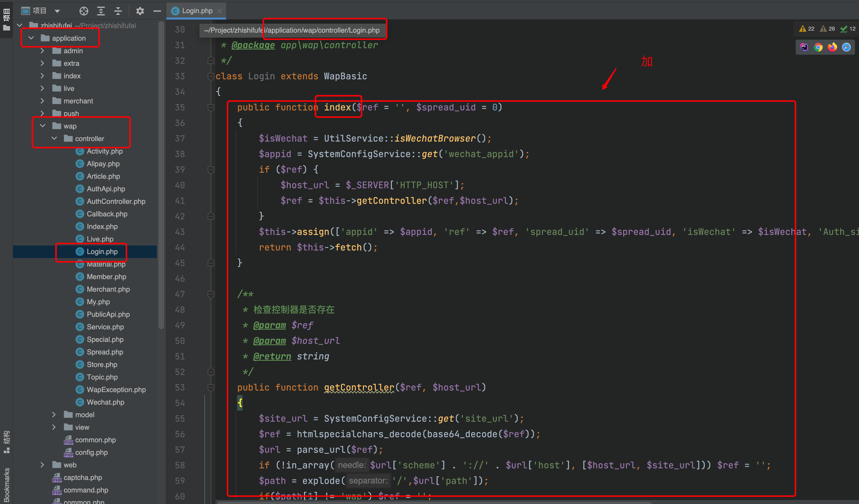Image resolution: width=859 pixels, height=504 pixels.
Task: Open AuthApi.php file
Action: click(100, 189)
